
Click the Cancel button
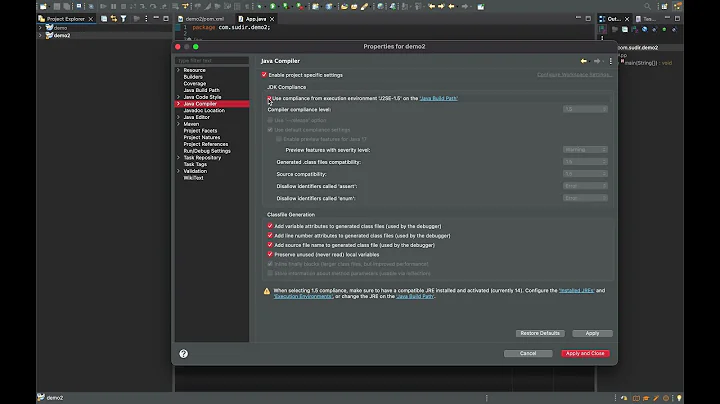tap(528, 354)
